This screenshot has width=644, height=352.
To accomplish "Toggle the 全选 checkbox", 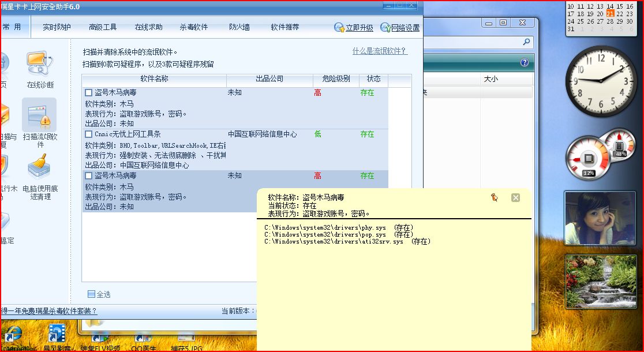I will coord(91,294).
